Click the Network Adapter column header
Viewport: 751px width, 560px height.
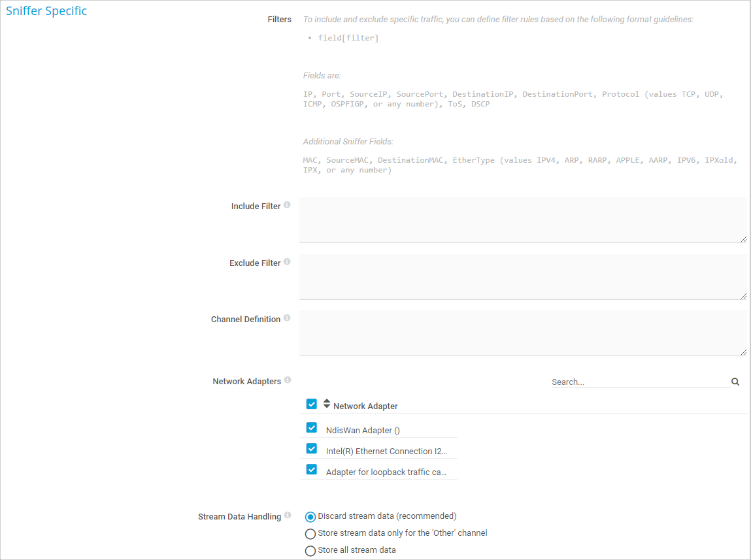(x=365, y=406)
